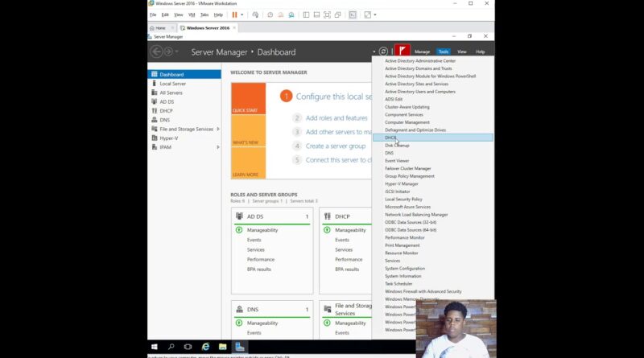Image resolution: width=644 pixels, height=358 pixels.
Task: Launch Hyper-V Manager from Tools
Action: pos(402,183)
